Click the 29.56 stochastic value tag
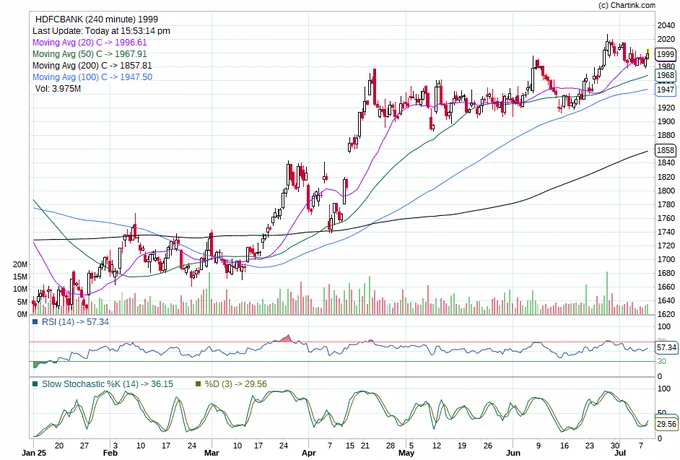Viewport: 680px width, 460px height. pos(667,424)
